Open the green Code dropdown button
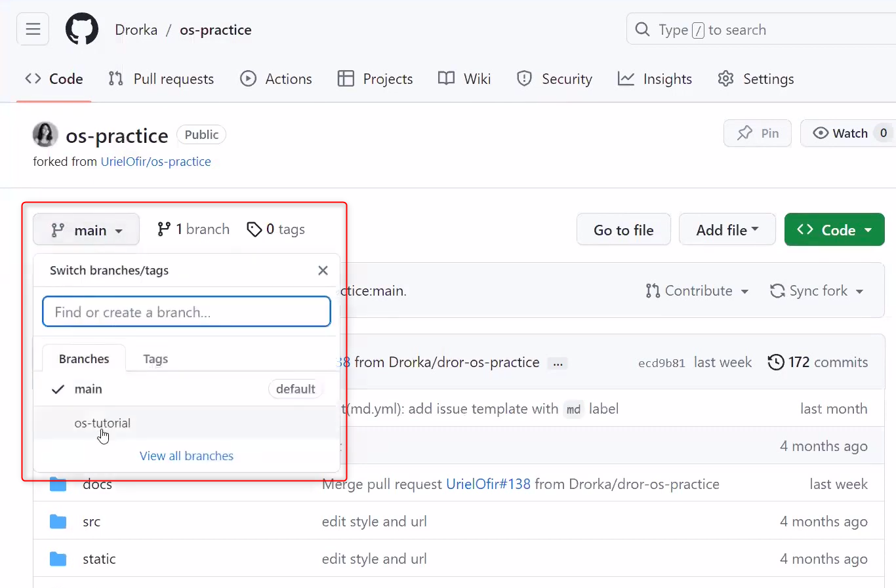Screen dimensions: 896x588 (x=834, y=229)
